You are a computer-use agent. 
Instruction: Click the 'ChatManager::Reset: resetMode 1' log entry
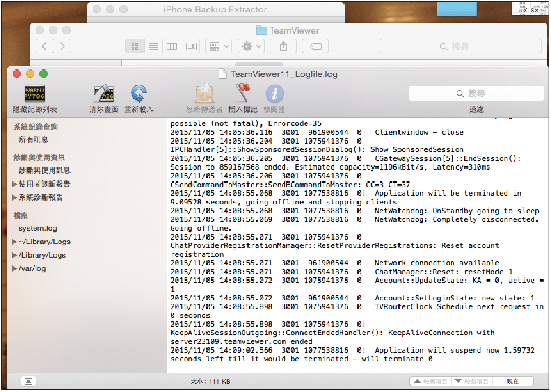[444, 272]
